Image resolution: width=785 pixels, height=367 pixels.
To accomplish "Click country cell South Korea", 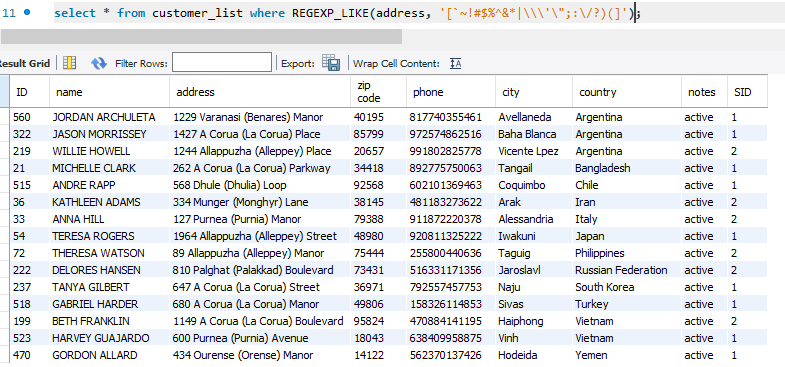I will tap(604, 287).
